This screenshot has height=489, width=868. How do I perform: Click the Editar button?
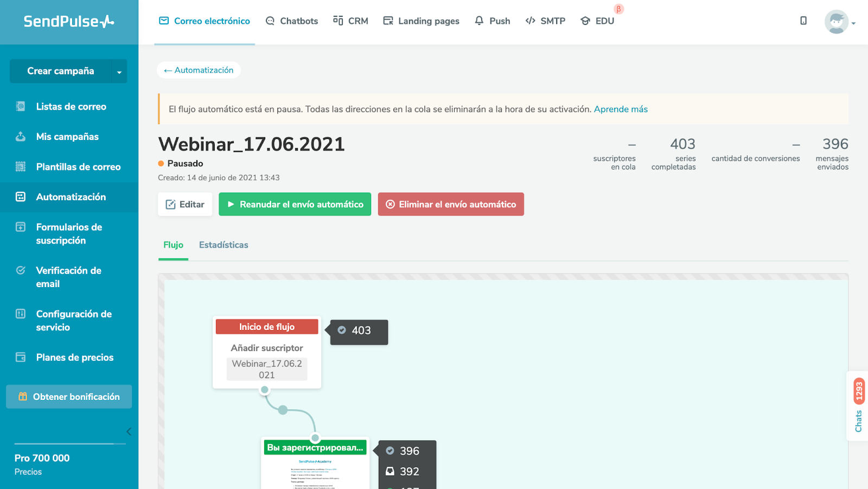coord(185,205)
